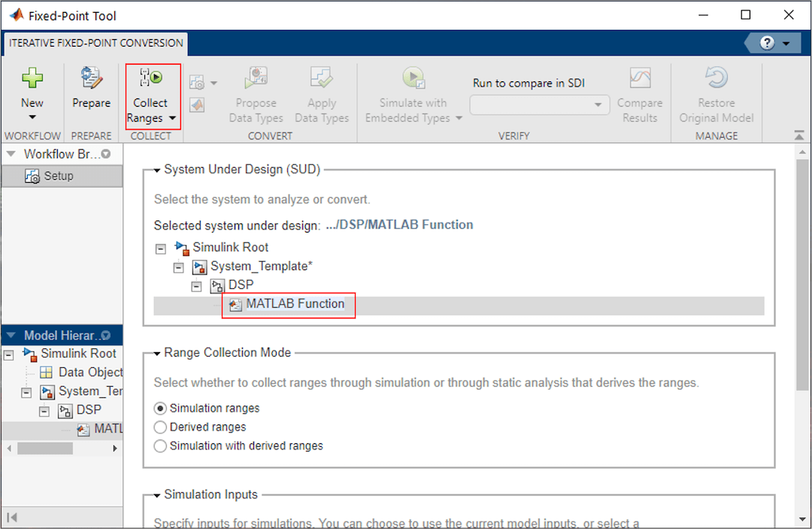Choose Simulation with derived ranges
This screenshot has height=529, width=812.
[x=160, y=446]
